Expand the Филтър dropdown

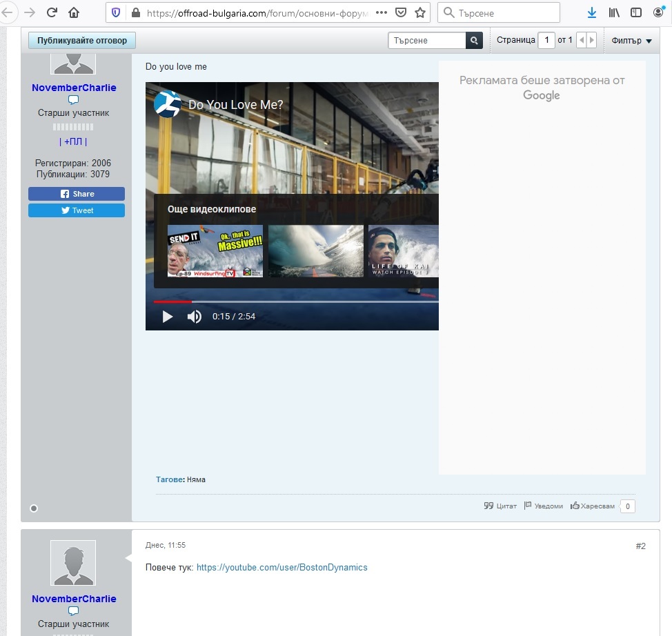631,41
